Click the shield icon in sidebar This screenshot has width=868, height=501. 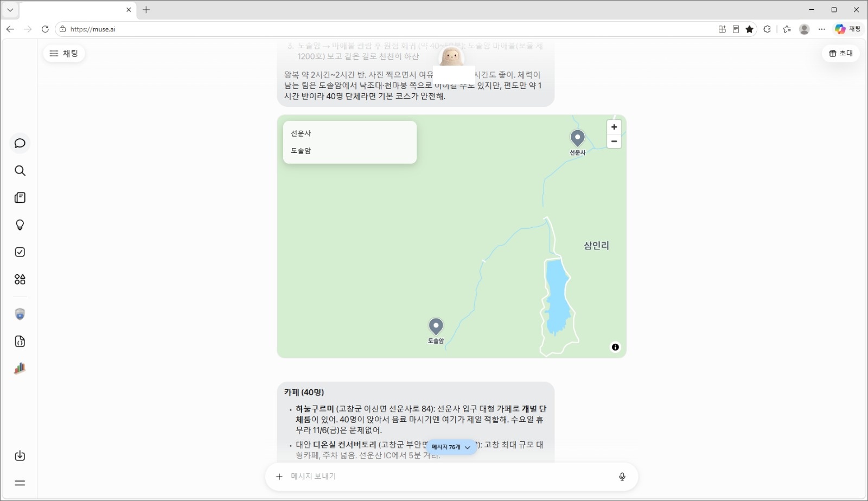[x=20, y=314]
